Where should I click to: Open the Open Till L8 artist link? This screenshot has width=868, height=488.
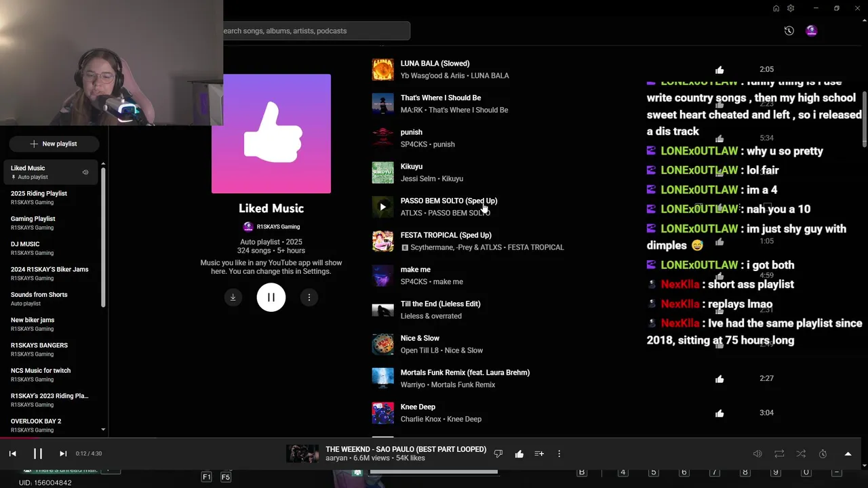(x=419, y=350)
